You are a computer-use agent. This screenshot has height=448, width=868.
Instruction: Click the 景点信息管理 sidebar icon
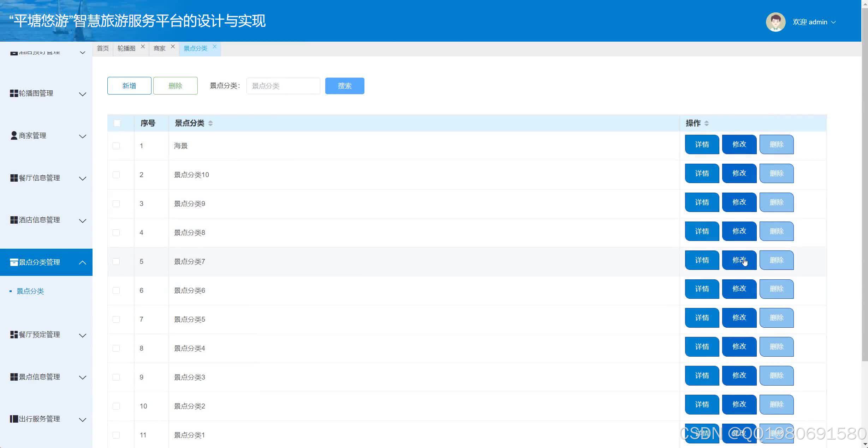coord(14,376)
